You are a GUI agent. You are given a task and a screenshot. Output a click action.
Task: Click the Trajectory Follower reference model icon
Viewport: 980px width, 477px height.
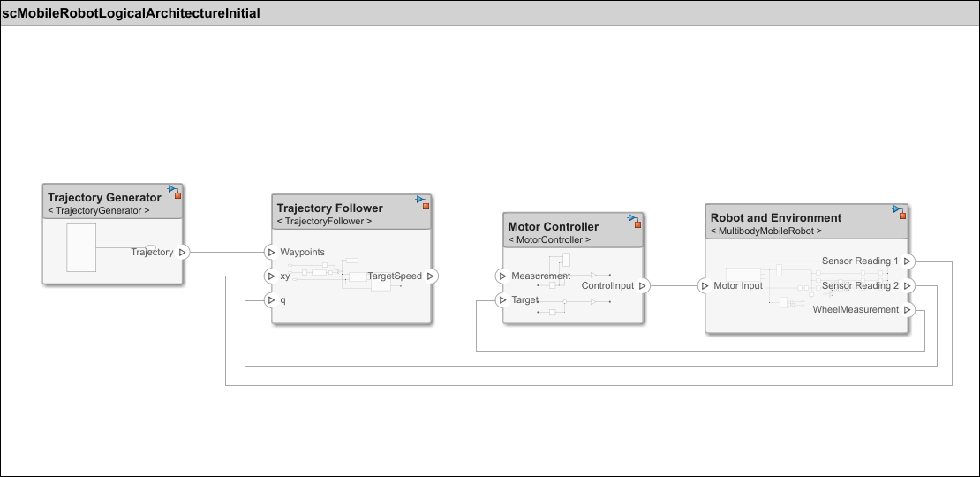[x=422, y=202]
